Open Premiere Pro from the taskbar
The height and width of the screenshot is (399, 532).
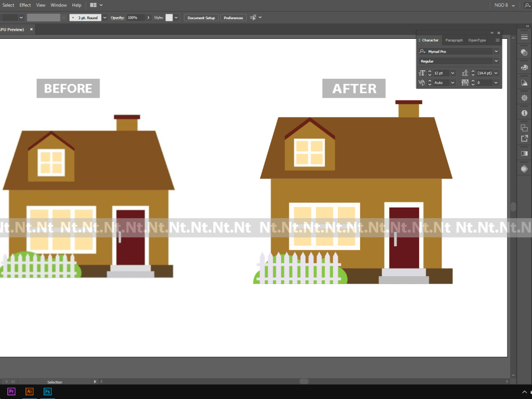[11, 391]
